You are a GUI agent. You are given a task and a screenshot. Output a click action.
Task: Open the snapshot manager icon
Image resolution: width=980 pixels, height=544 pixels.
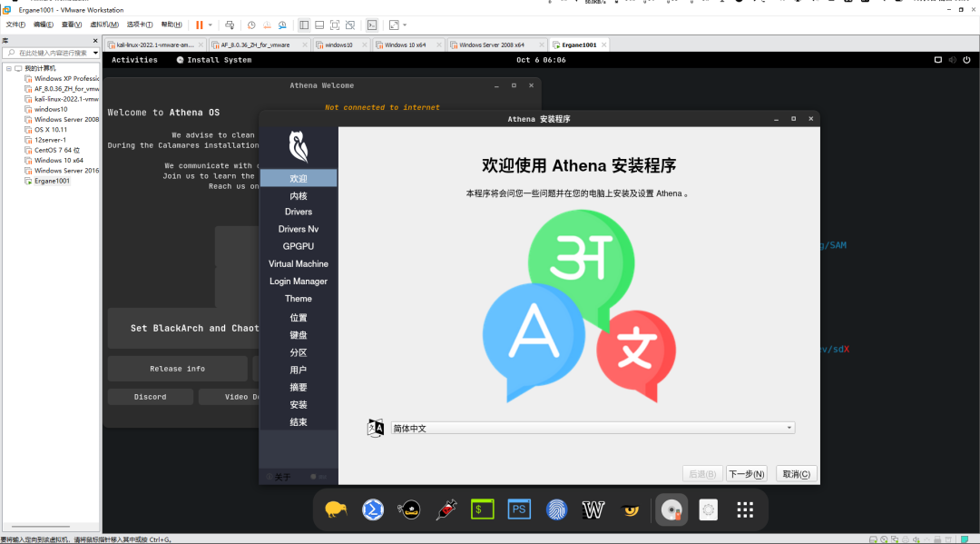pos(282,25)
